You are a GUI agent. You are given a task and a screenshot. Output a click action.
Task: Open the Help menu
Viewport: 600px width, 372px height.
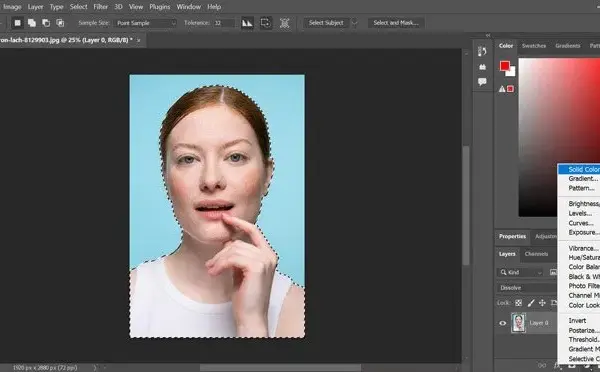[x=214, y=7]
